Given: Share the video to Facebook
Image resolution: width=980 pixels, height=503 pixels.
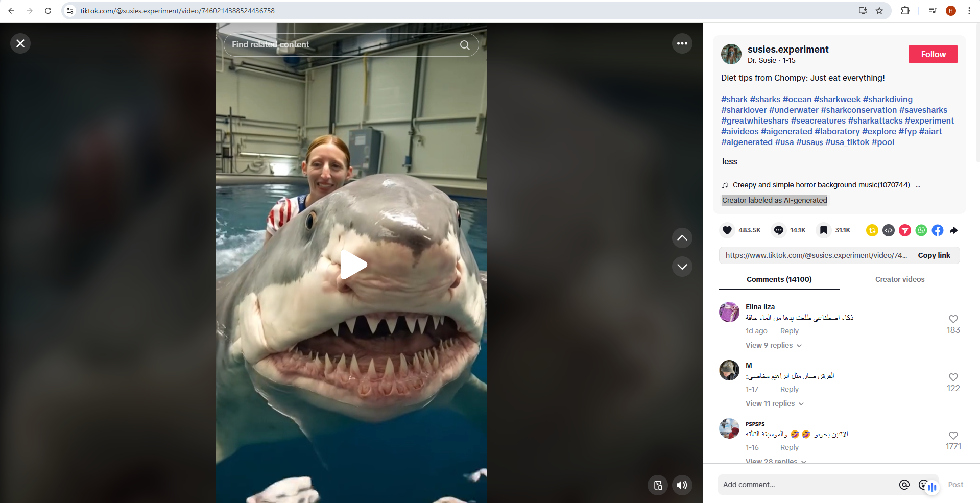Looking at the screenshot, I should [x=937, y=230].
